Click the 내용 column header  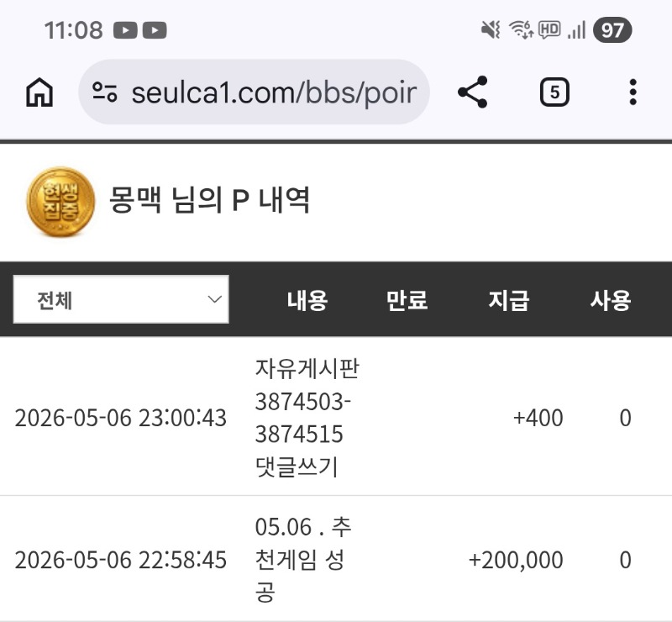[307, 300]
